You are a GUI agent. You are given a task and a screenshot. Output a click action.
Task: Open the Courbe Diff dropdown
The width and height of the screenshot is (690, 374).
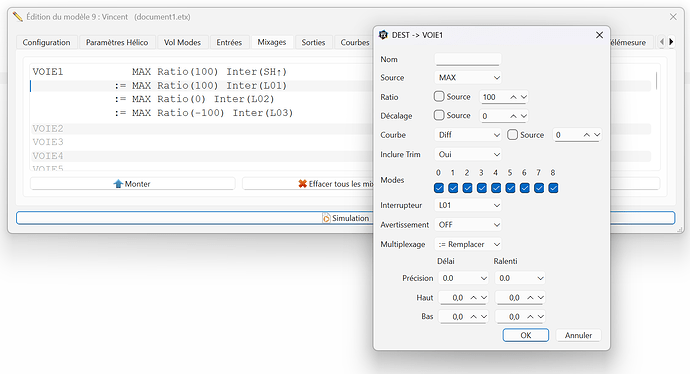coord(468,135)
